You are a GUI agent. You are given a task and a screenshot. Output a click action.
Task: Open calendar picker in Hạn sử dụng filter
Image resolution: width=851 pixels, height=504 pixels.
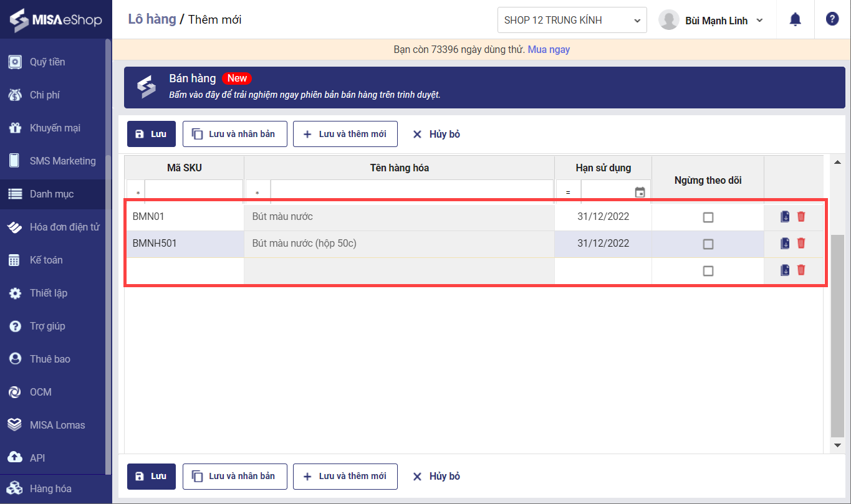click(640, 193)
